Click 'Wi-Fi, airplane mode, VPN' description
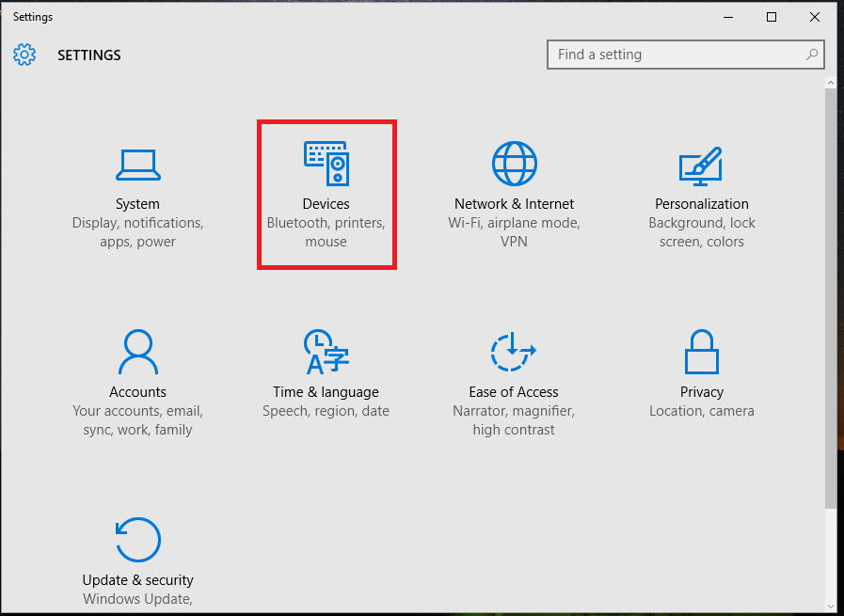 click(x=514, y=232)
